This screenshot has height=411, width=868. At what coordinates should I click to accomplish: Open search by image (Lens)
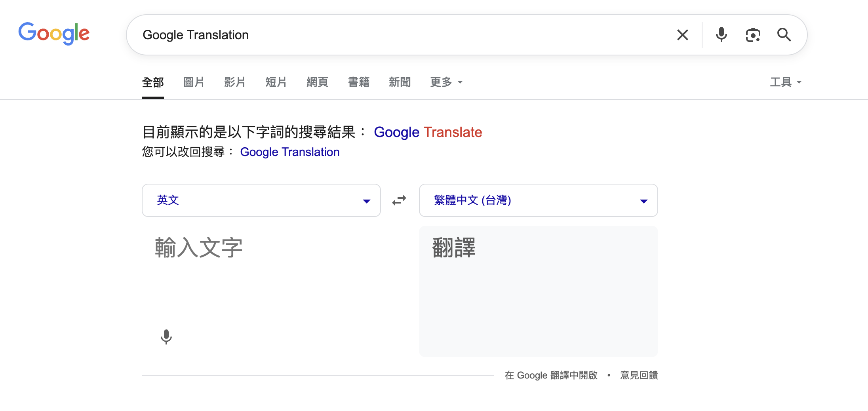click(x=753, y=35)
